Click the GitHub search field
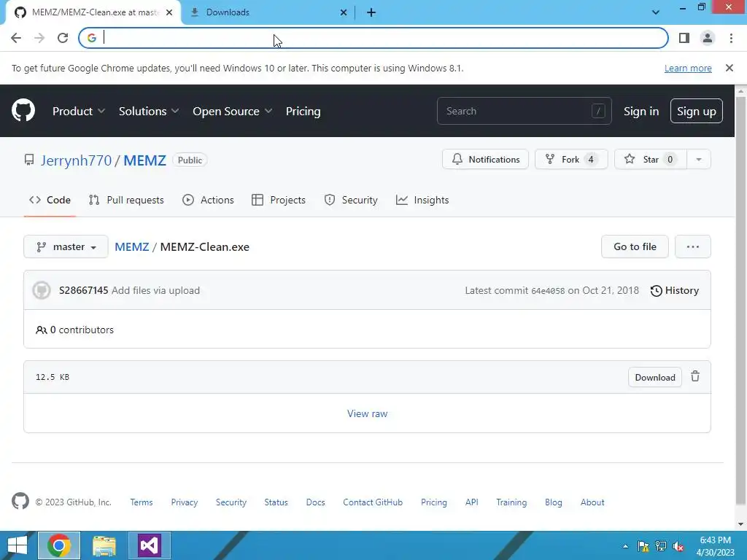The image size is (747, 560). tap(524, 111)
